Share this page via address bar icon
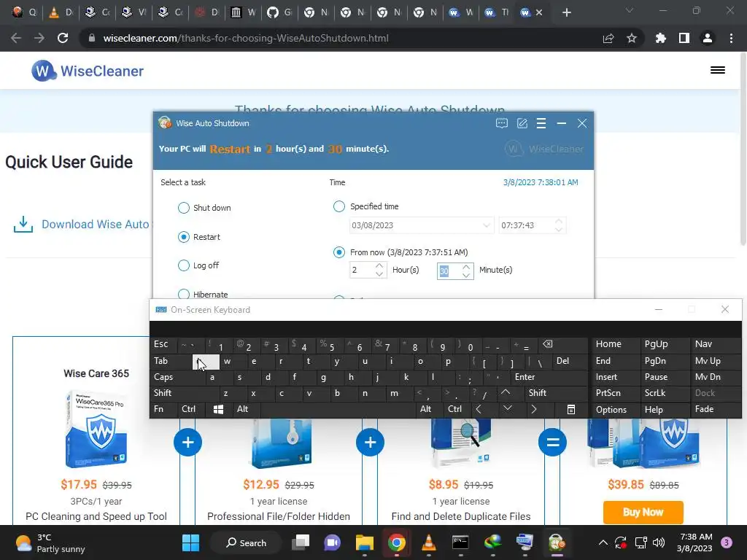Screen dimensions: 747x560 coord(608,38)
